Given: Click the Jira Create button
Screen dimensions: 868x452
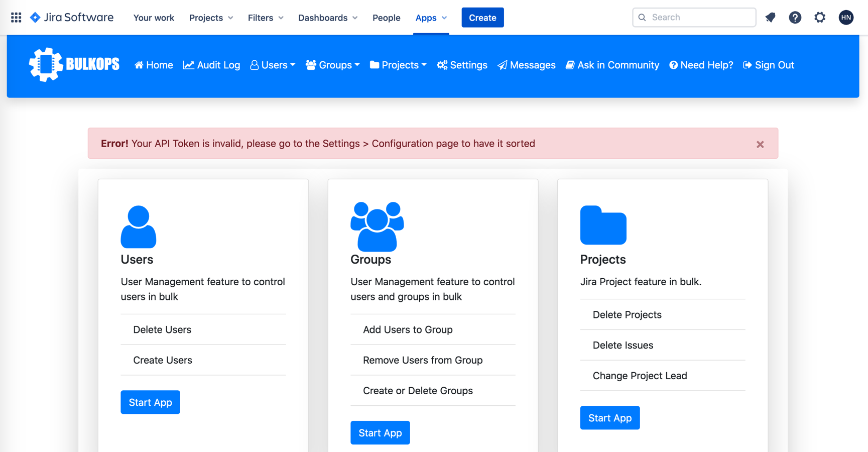Looking at the screenshot, I should (482, 18).
